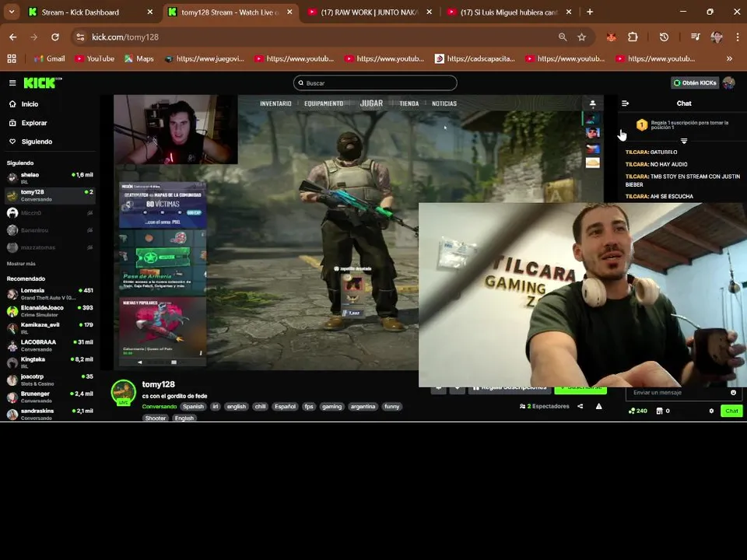Click the argentina tag

(363, 407)
